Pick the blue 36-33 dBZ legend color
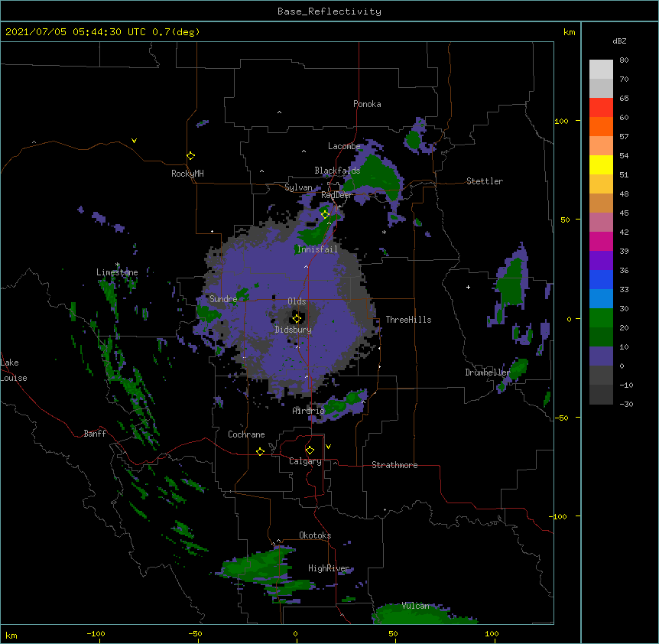 pos(601,280)
